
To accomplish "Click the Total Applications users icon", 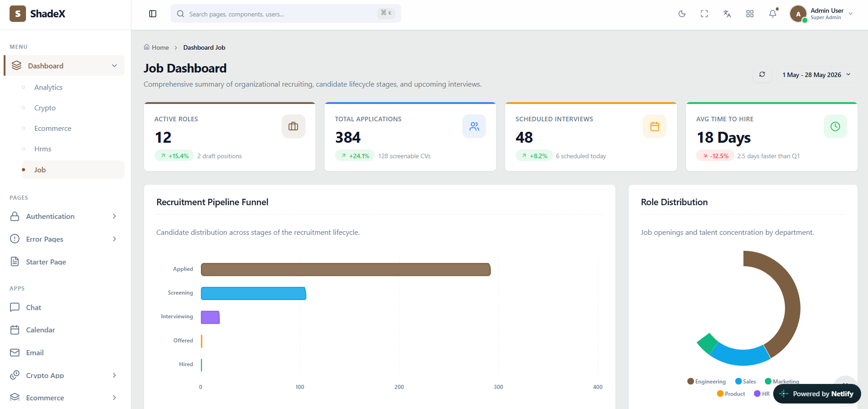I will (x=474, y=126).
